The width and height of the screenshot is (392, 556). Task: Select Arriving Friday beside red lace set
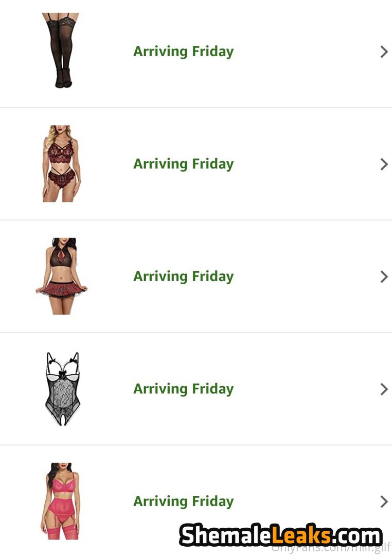(183, 164)
